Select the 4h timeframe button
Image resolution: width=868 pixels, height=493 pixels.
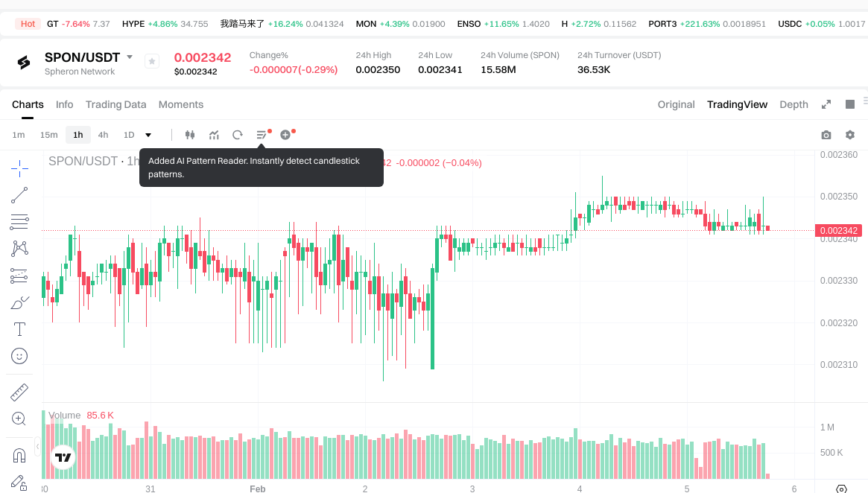click(x=103, y=135)
